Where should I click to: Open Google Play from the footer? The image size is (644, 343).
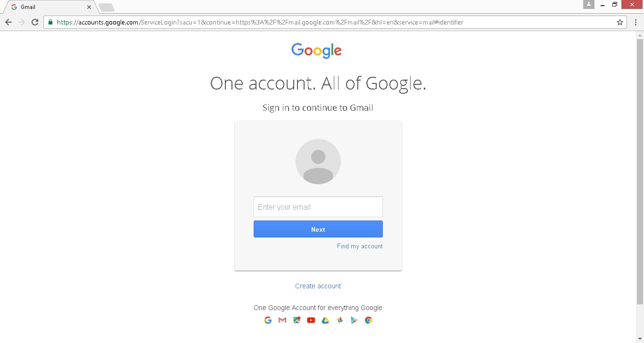click(x=354, y=320)
